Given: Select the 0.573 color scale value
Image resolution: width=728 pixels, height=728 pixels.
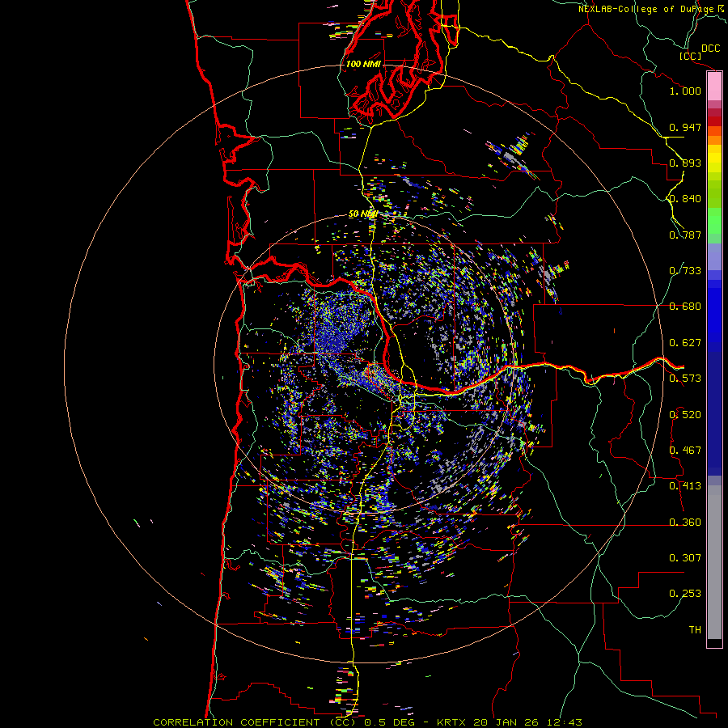Looking at the screenshot, I should point(685,379).
